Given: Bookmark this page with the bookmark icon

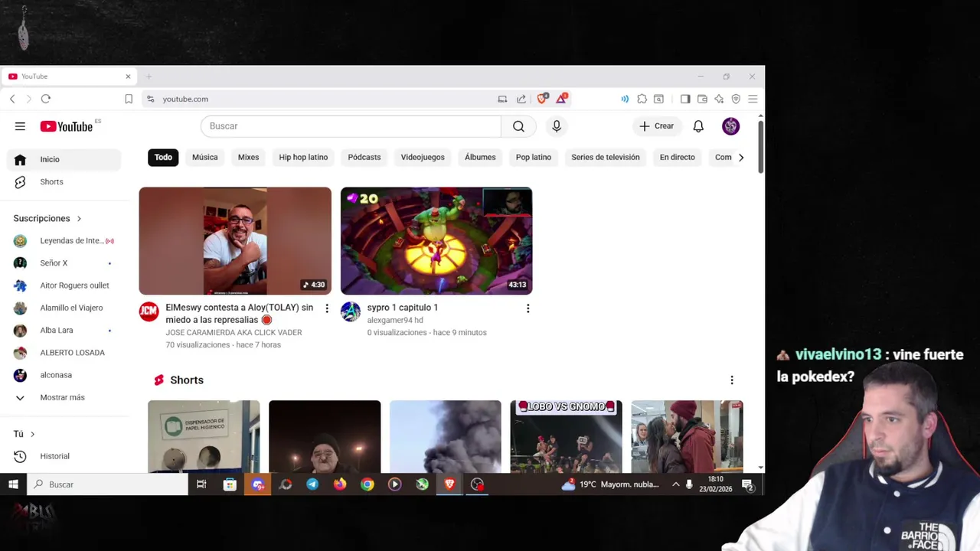Looking at the screenshot, I should tap(129, 99).
